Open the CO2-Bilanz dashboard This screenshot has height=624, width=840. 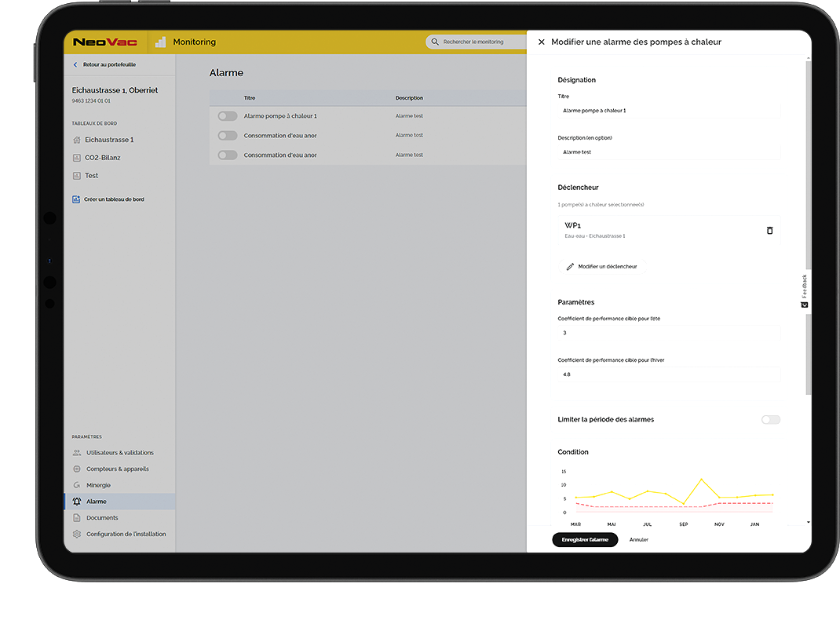point(102,158)
